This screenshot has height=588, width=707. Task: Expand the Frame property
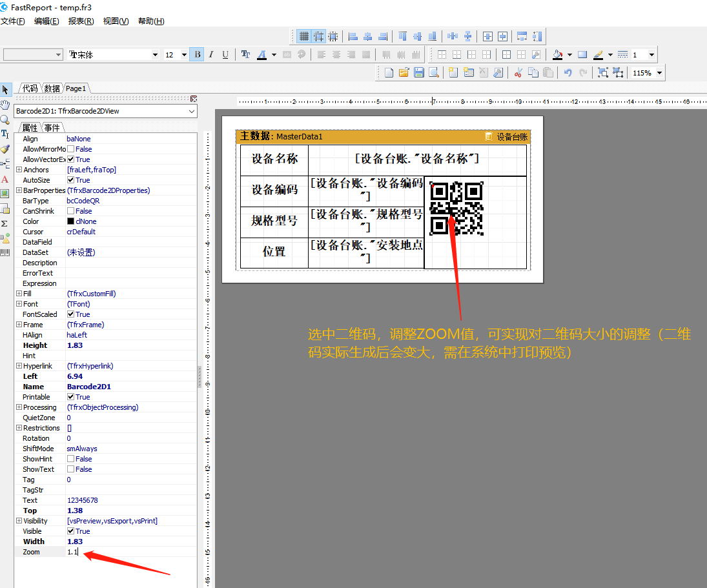coord(19,325)
